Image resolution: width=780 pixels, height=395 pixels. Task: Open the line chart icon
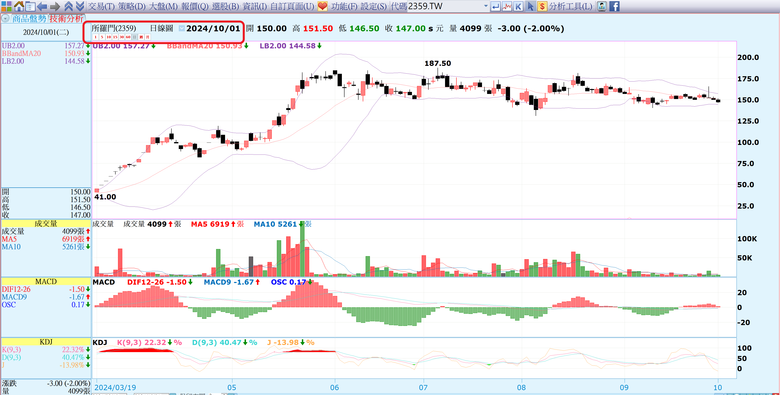pyautogui.click(x=506, y=7)
